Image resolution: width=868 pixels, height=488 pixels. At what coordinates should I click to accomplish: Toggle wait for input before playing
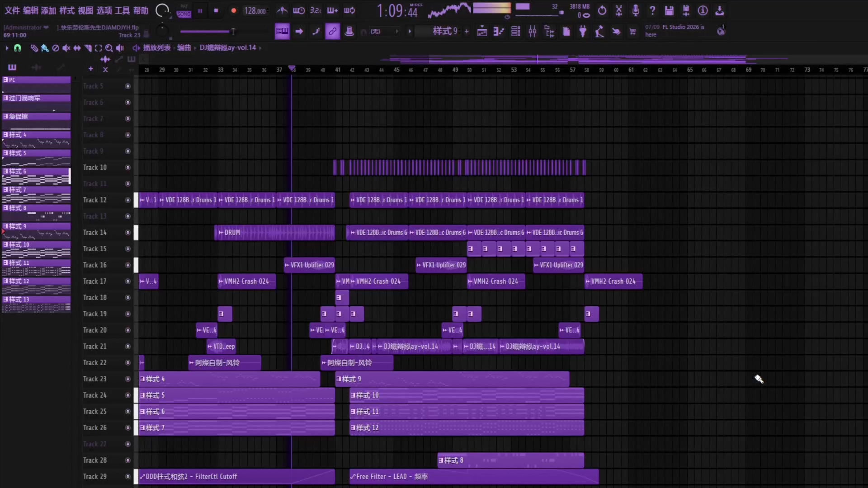pos(299,10)
